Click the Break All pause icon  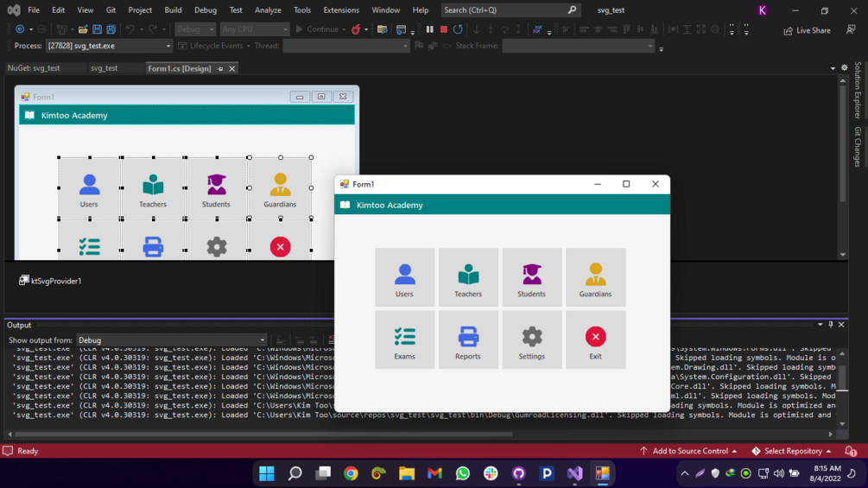[429, 29]
